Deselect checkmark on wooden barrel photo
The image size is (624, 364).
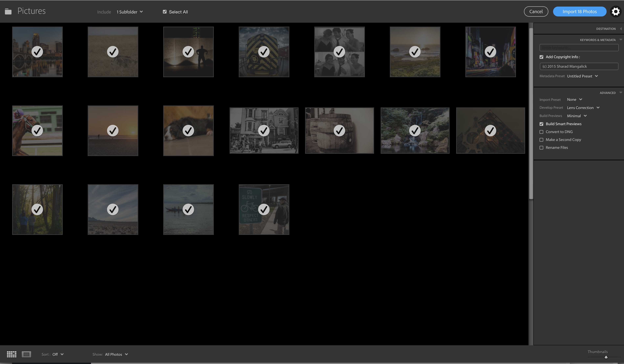point(339,130)
